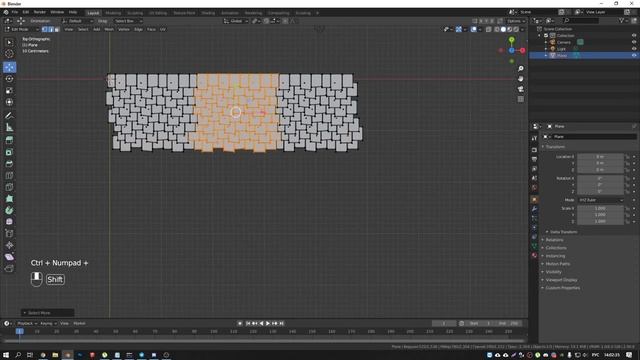Image resolution: width=640 pixels, height=360 pixels.
Task: Enable vertex select mode
Action: 44,29
